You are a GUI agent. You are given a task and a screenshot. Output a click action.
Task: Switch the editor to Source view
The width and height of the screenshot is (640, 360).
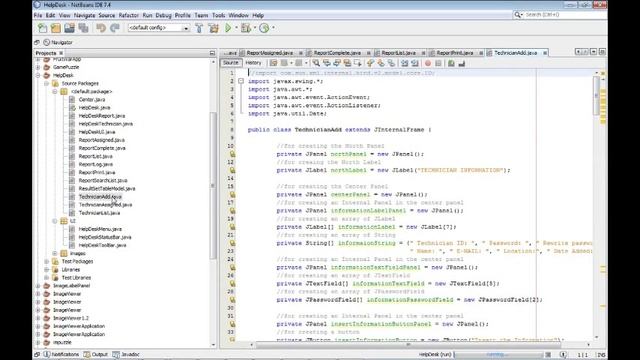tap(231, 63)
